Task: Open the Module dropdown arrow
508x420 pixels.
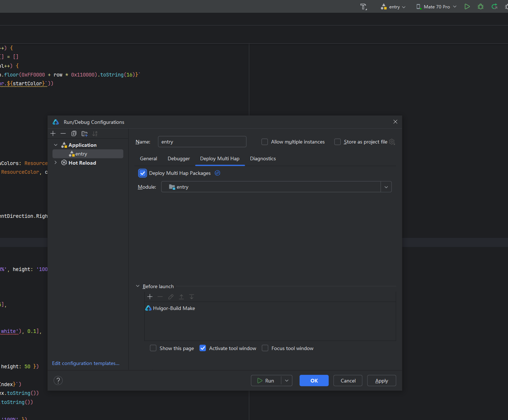Action: pos(386,187)
